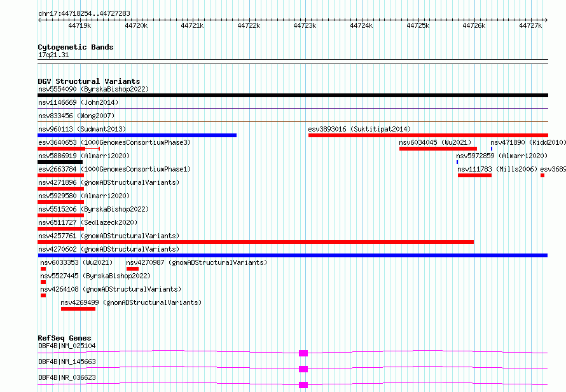This screenshot has width=566, height=392.
Task: Click the 44719k ruler position
Action: tap(79, 25)
